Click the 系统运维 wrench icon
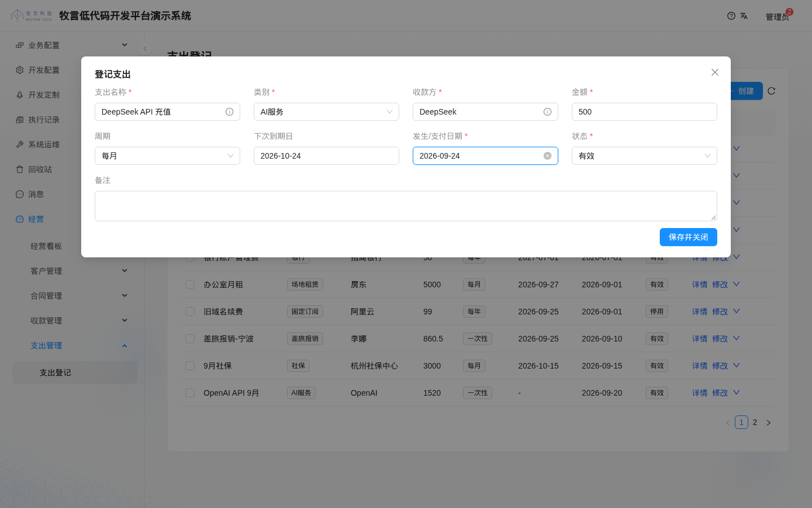Viewport: 812px width, 508px height. coord(20,144)
